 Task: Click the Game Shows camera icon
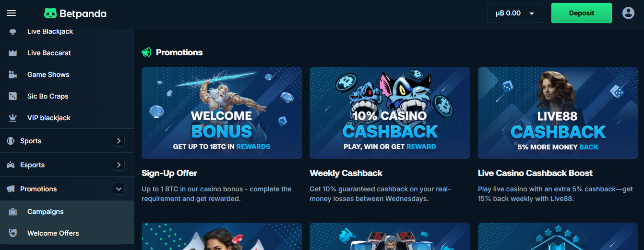[x=12, y=75]
